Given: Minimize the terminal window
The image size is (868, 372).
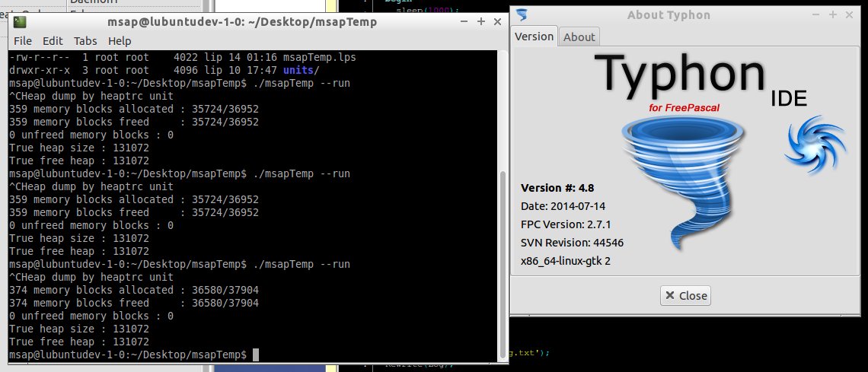Looking at the screenshot, I should pos(464,21).
